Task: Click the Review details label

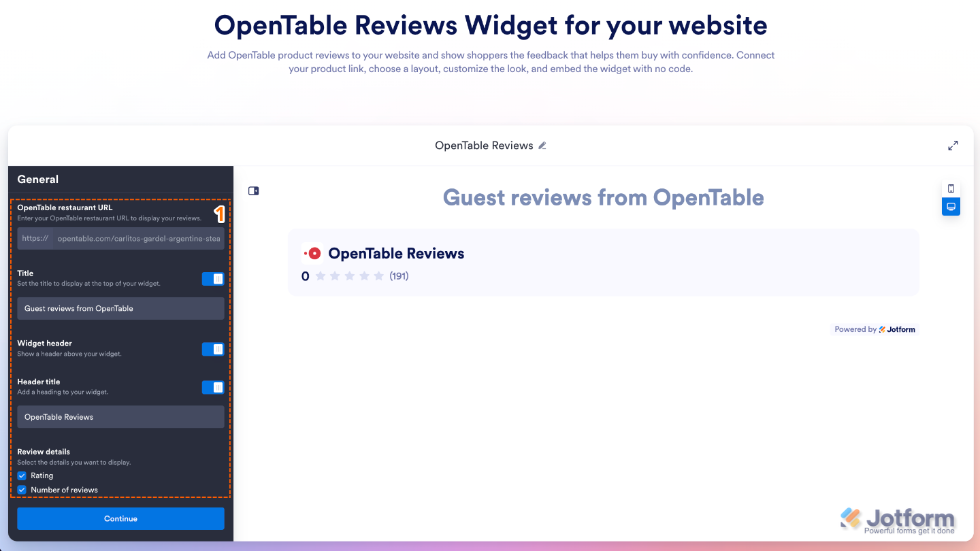Action: click(x=44, y=452)
